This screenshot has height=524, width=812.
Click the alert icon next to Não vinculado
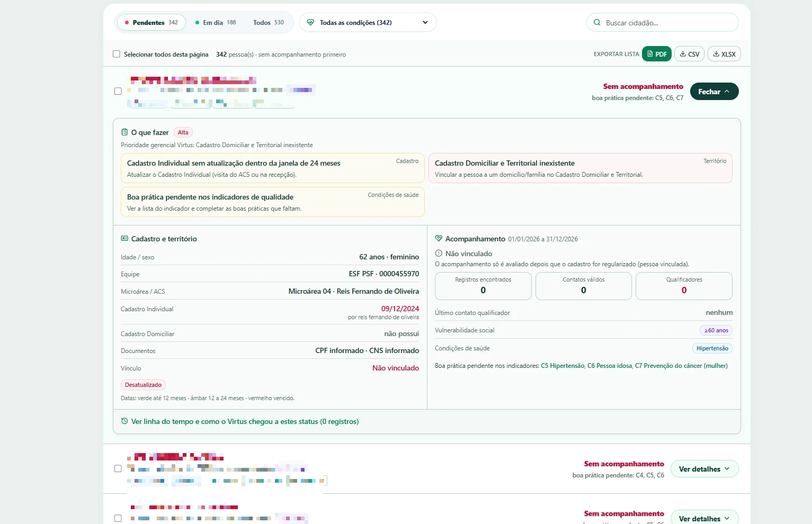[439, 254]
